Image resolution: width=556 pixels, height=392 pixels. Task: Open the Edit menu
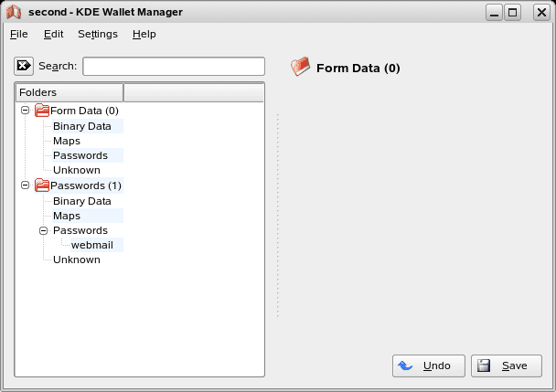[53, 34]
